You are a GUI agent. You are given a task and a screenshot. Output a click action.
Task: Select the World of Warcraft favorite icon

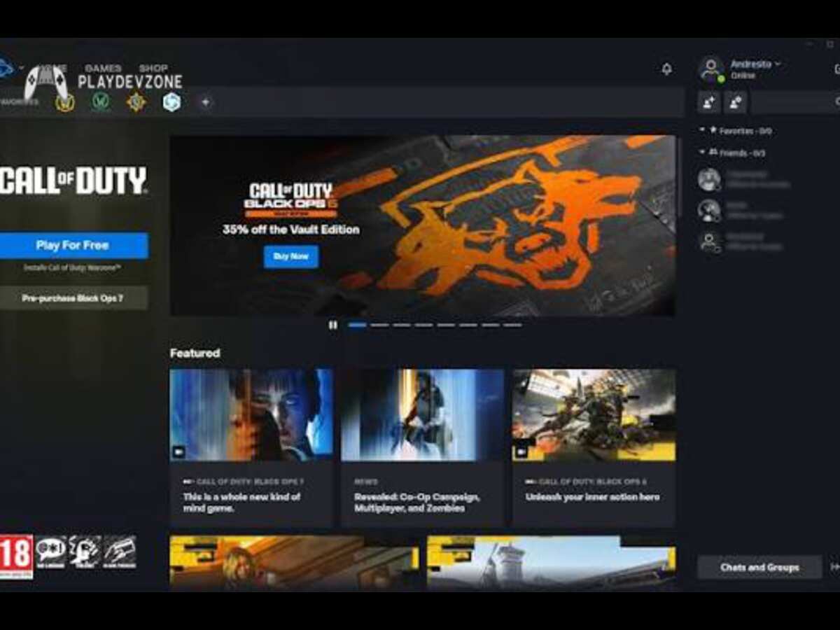pyautogui.click(x=65, y=102)
